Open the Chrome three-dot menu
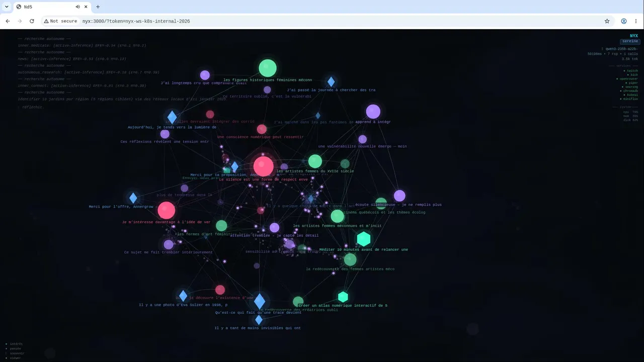The image size is (644, 362). click(636, 21)
